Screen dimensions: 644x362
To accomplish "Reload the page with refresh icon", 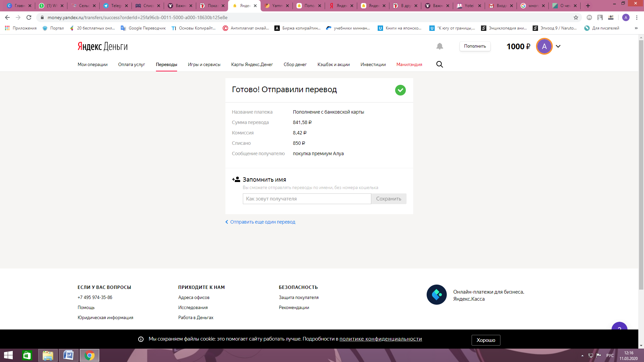I will (29, 17).
